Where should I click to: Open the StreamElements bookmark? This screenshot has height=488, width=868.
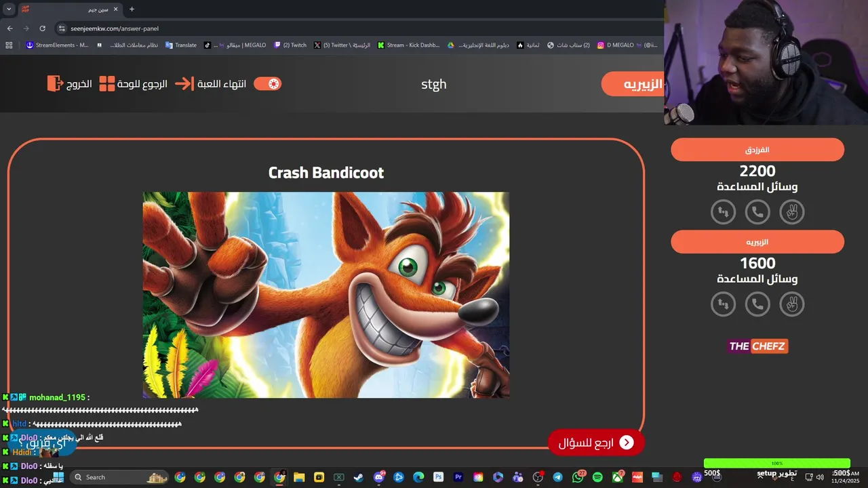[57, 45]
